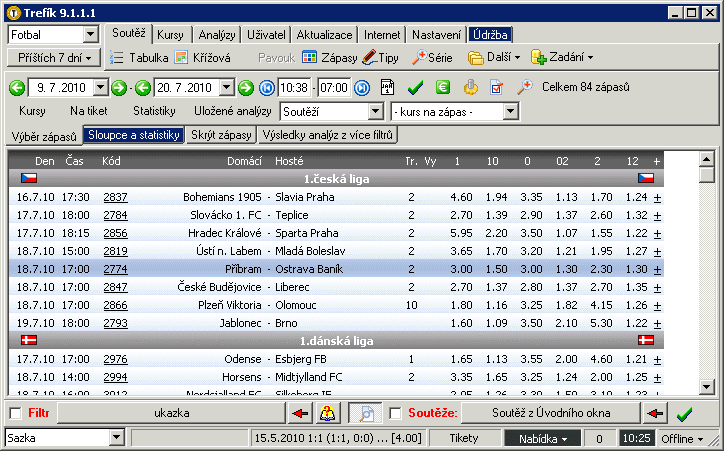This screenshot has height=451, width=724.
Task: Enable the Filtr checkbox
Action: pyautogui.click(x=16, y=413)
